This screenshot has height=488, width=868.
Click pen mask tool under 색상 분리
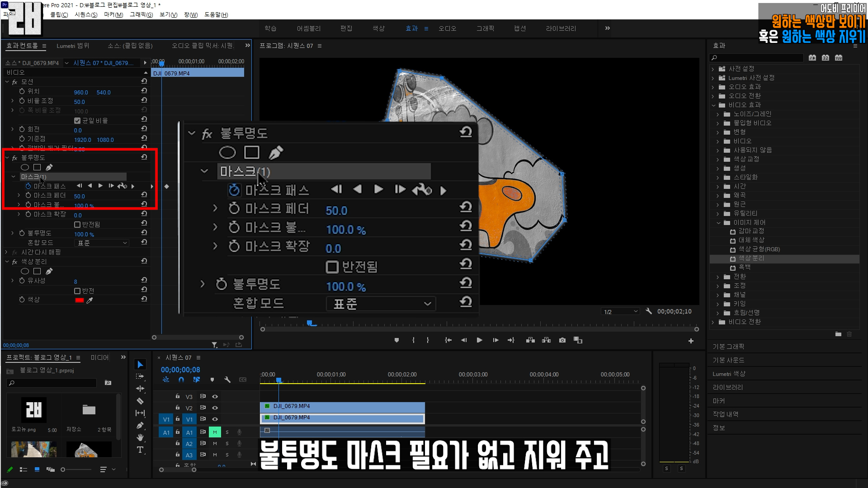click(49, 271)
